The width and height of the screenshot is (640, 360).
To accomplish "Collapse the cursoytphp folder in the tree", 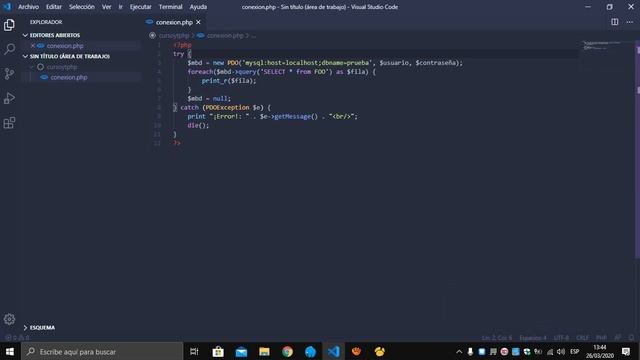I will (32, 67).
